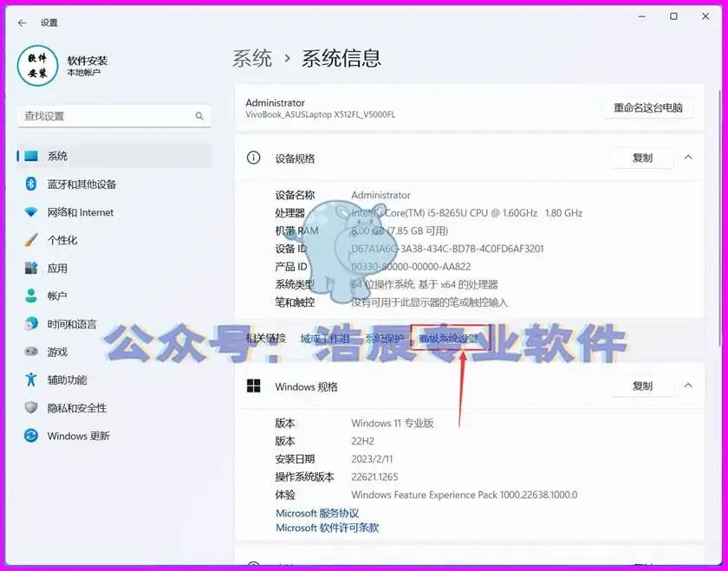Click the 游戏 controller icon
Screen dimensions: 728x571
pyautogui.click(x=31, y=352)
